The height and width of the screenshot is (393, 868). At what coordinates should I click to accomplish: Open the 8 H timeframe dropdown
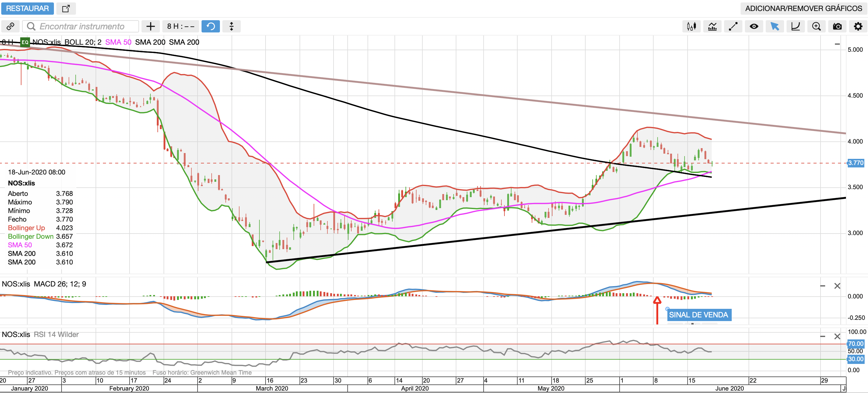click(181, 26)
